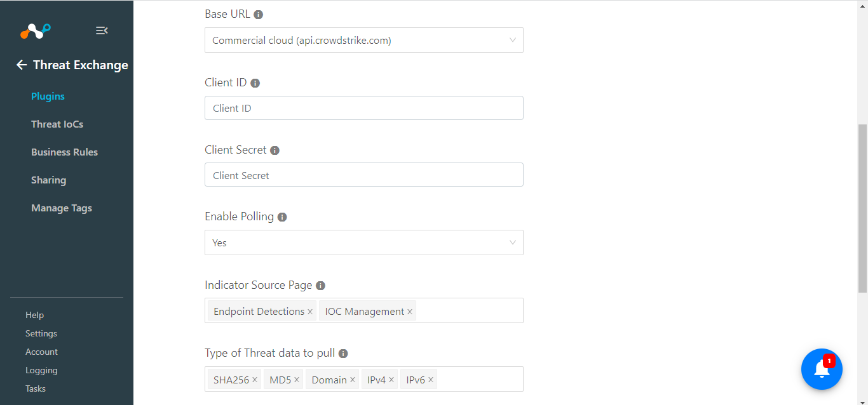Remove the IOC Management tag

click(410, 312)
